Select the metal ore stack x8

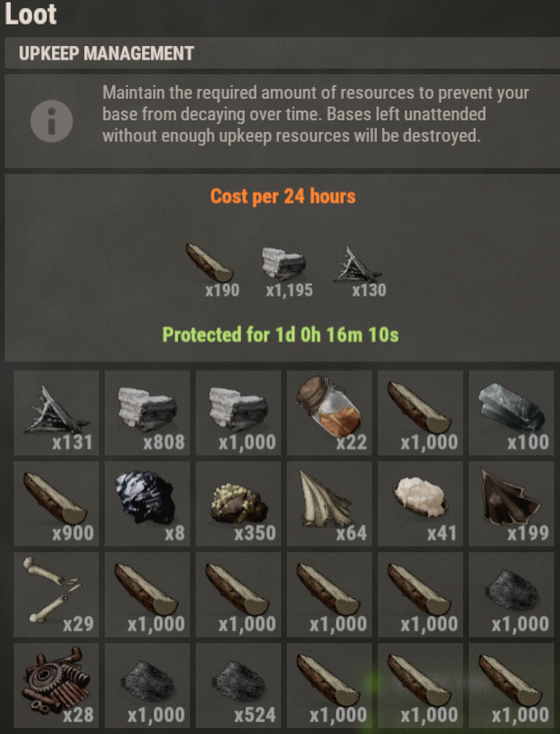click(147, 504)
